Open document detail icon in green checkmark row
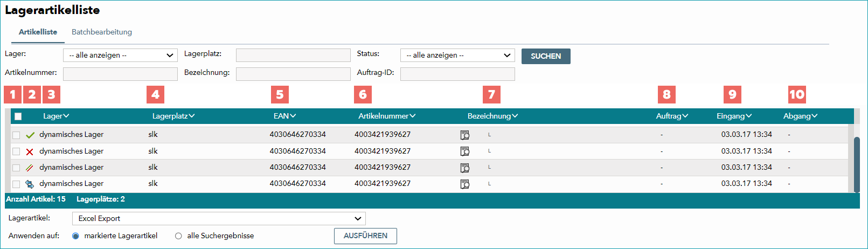868x249 pixels. 464,135
